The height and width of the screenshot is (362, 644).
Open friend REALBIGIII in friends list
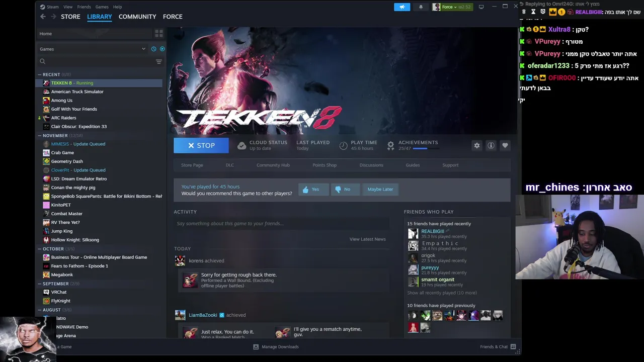[433, 231]
